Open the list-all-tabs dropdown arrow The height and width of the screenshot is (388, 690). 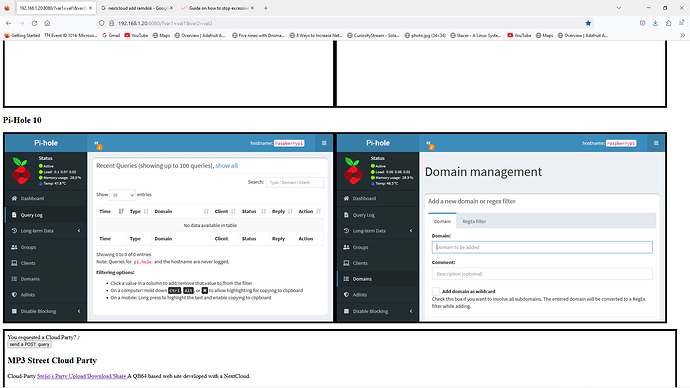pyautogui.click(x=619, y=8)
